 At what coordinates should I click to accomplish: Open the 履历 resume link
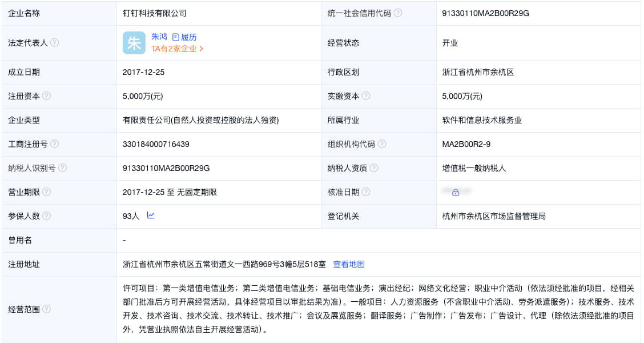coord(184,37)
